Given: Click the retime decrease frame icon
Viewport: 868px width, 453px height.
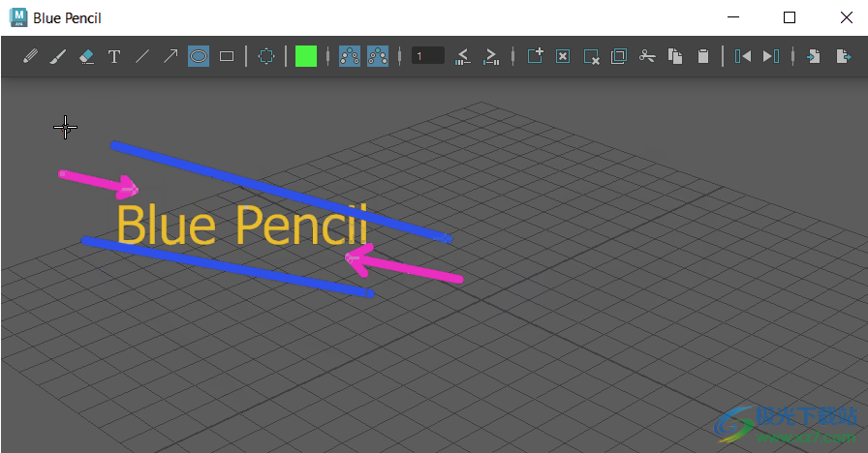Looking at the screenshot, I should point(463,56).
